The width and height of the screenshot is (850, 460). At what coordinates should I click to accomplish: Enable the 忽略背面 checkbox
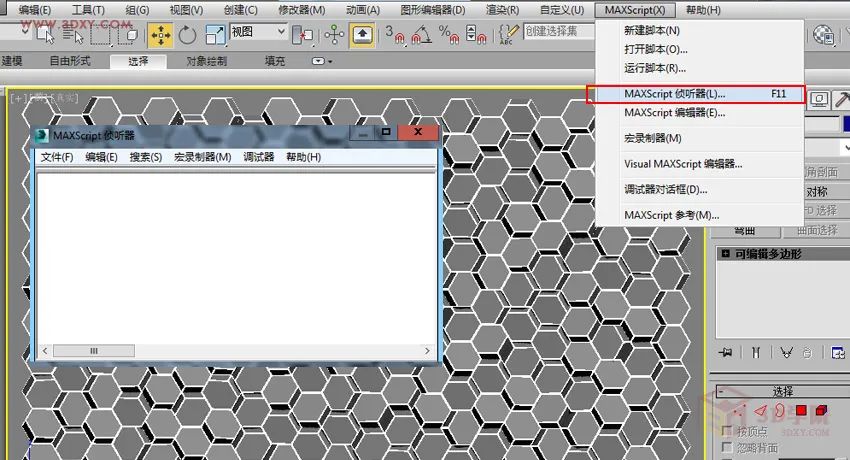[x=727, y=448]
